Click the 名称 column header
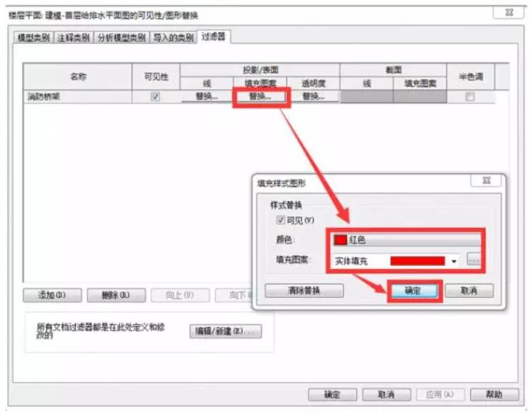 click(78, 77)
